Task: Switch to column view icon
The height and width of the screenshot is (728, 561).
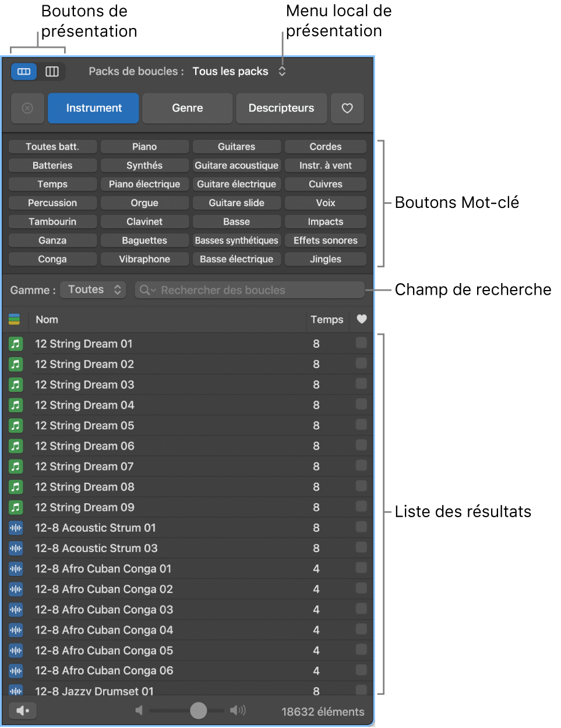Action: coord(52,72)
